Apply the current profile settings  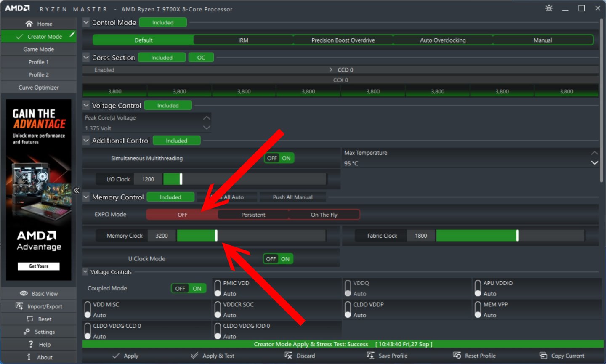(125, 356)
